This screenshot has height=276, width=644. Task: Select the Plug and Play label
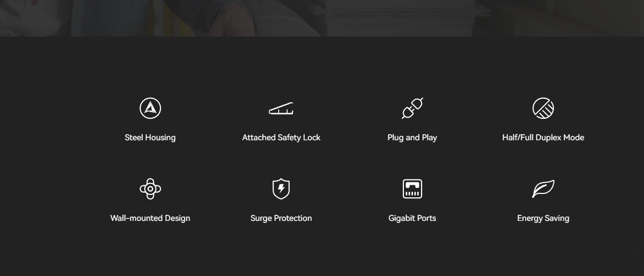coord(412,137)
